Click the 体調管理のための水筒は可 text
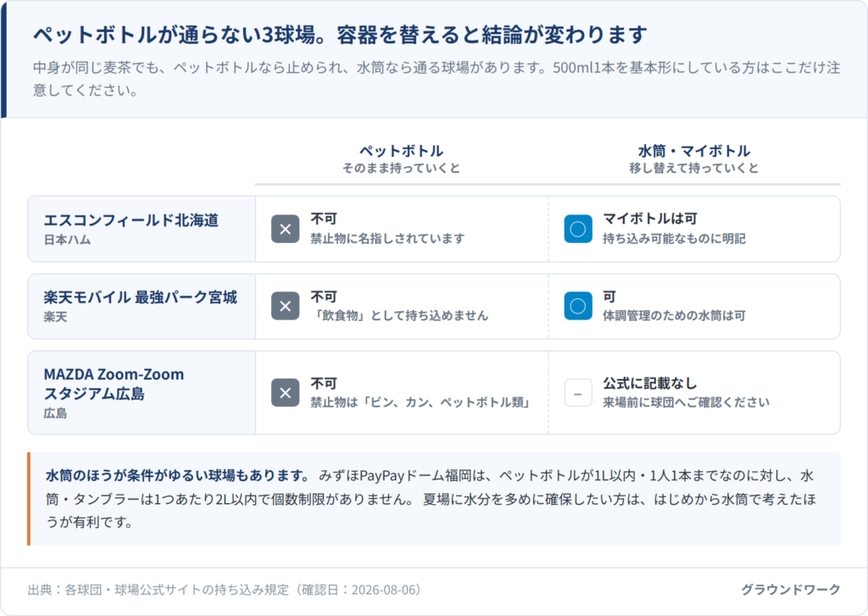This screenshot has height=616, width=868. pyautogui.click(x=674, y=315)
